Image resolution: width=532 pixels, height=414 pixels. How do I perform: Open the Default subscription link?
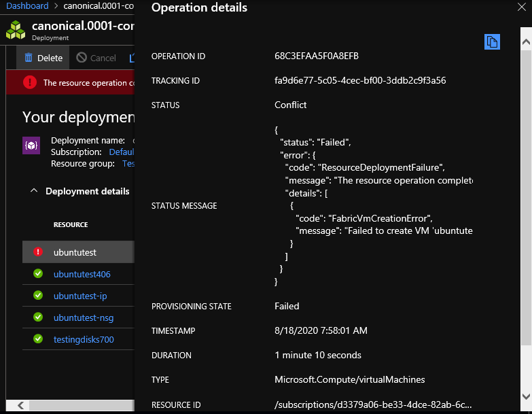[122, 152]
